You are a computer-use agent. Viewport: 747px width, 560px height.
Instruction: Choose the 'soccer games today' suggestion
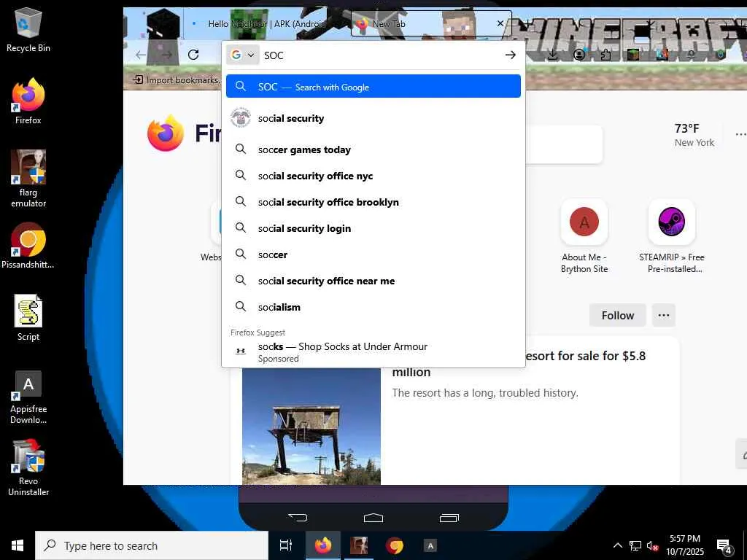(x=373, y=149)
